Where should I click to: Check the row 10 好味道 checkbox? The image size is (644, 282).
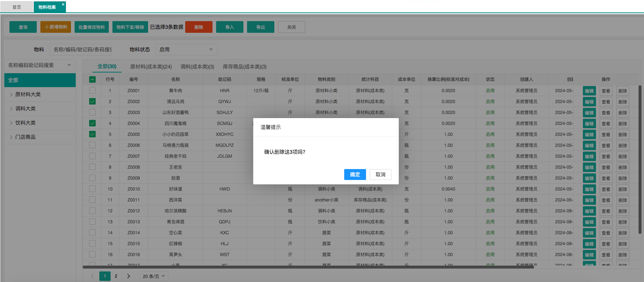(x=92, y=189)
